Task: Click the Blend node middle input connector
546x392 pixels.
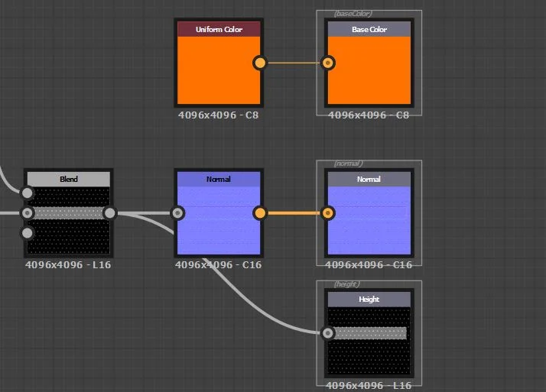Action: tap(28, 213)
